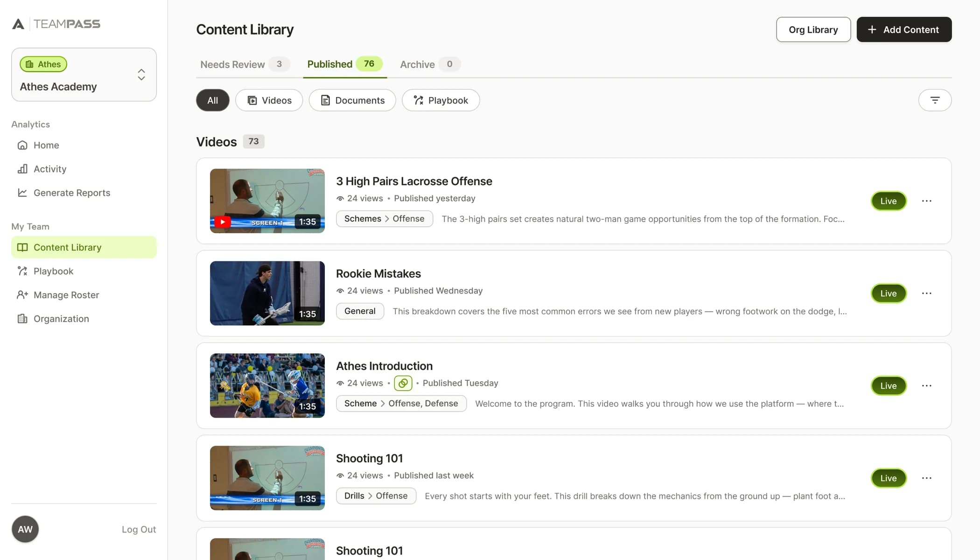Open more options for first Shooting 101
Screen dimensions: 980x560
(927, 478)
